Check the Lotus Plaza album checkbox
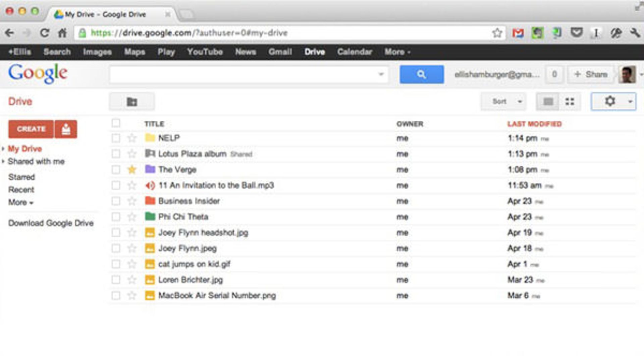Viewport: 644px width, 356px height. 116,154
